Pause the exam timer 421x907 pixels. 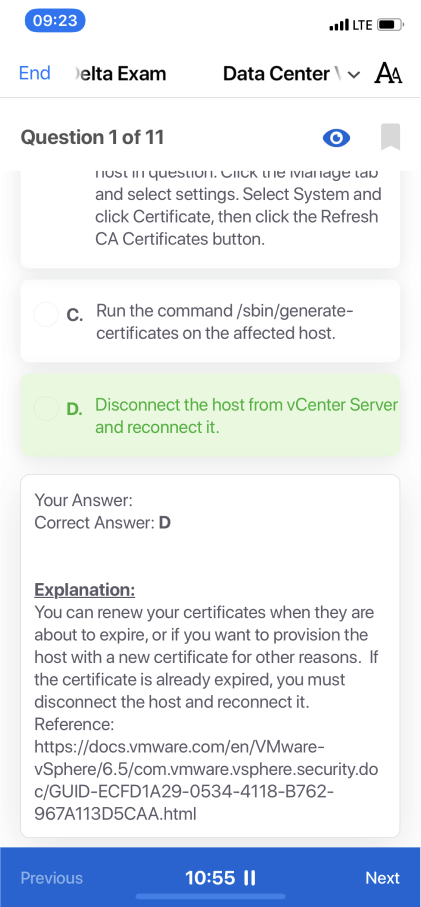[250, 878]
